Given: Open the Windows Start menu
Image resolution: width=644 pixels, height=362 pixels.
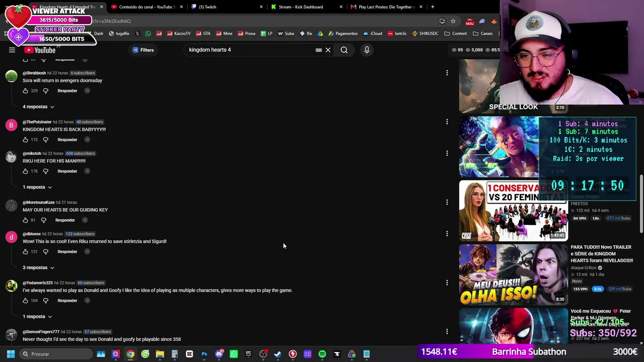Looking at the screenshot, I should click(x=11, y=354).
